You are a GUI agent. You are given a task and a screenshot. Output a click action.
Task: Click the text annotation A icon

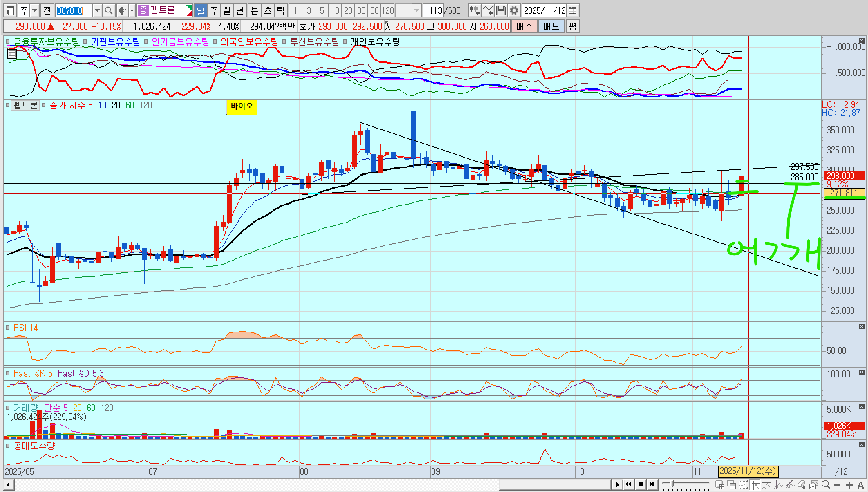click(861, 485)
